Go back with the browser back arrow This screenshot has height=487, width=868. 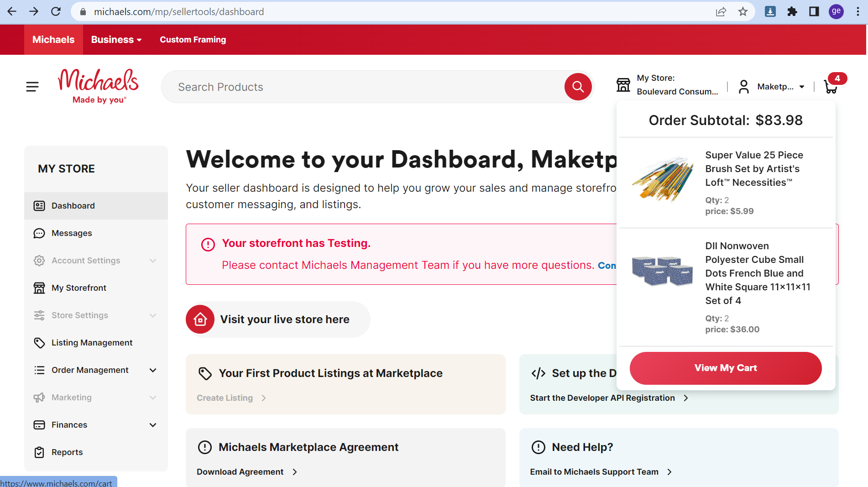coord(12,11)
